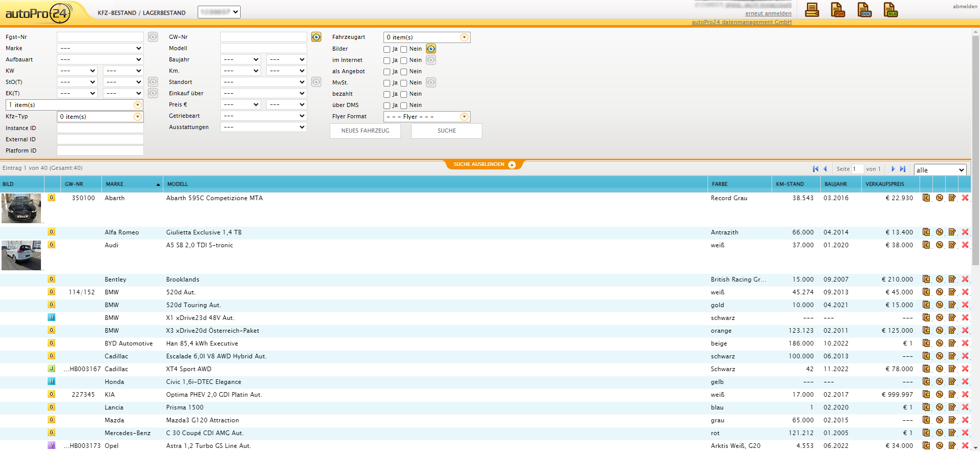Click the abmelden logout link
This screenshot has width=980, height=451.
click(965, 7)
